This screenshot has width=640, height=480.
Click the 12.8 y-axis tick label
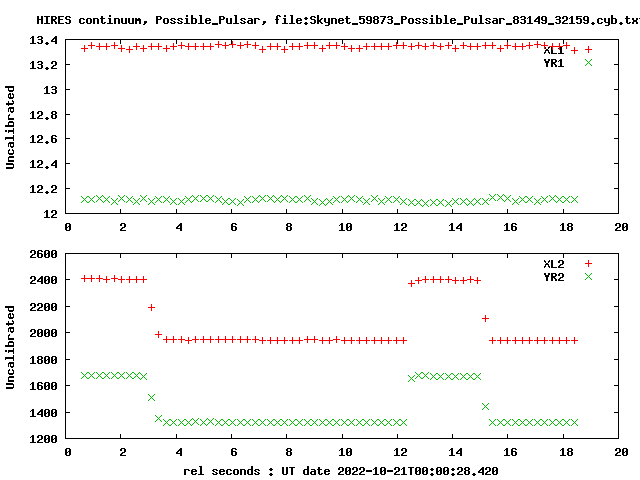[43, 115]
